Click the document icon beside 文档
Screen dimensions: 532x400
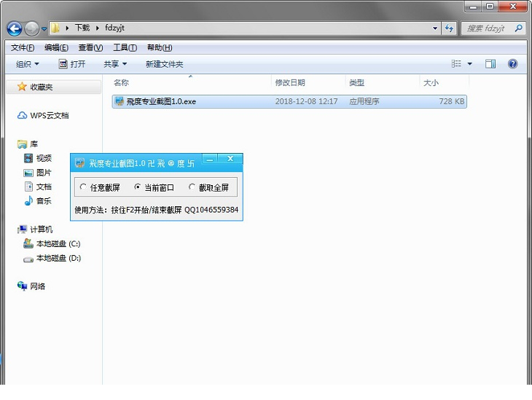point(28,187)
